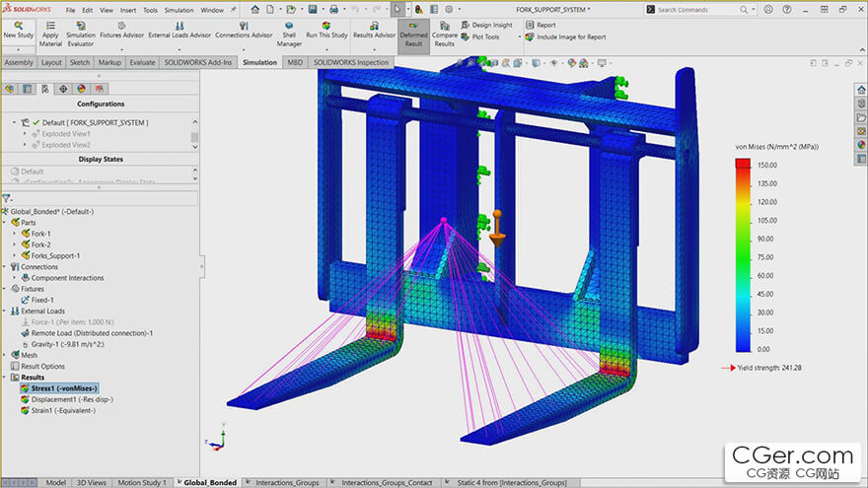Switch to the SOLIDWORKS Add-Ins tab
The height and width of the screenshot is (488, 868).
[x=197, y=62]
